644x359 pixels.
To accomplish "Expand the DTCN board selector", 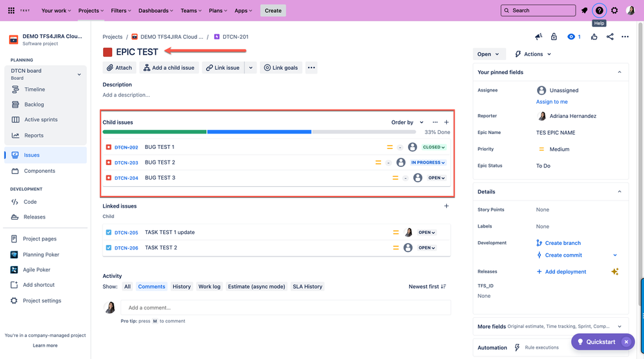I will [79, 74].
